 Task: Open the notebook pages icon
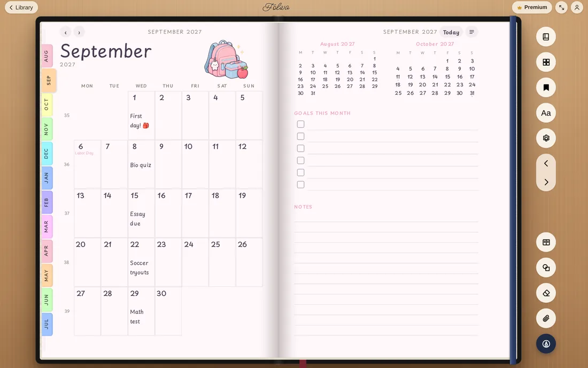coord(546,37)
